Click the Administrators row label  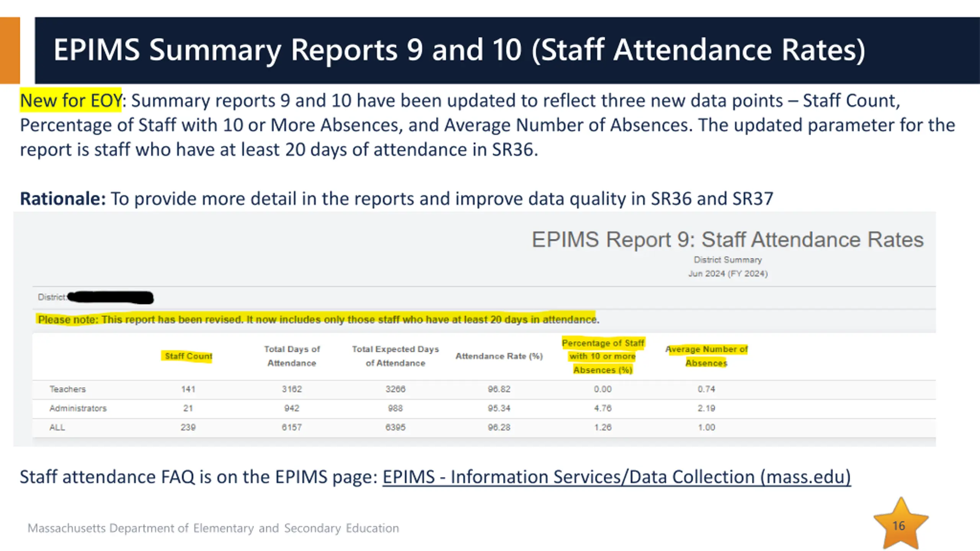(x=78, y=408)
